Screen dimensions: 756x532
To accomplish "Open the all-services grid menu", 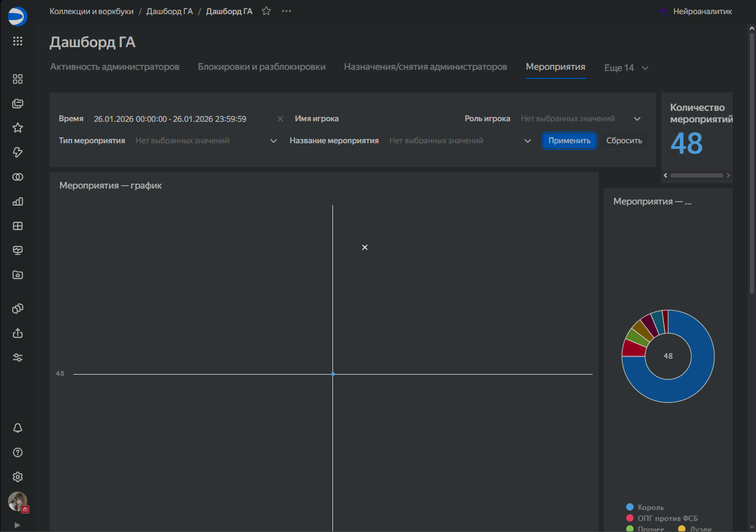I will click(x=18, y=42).
